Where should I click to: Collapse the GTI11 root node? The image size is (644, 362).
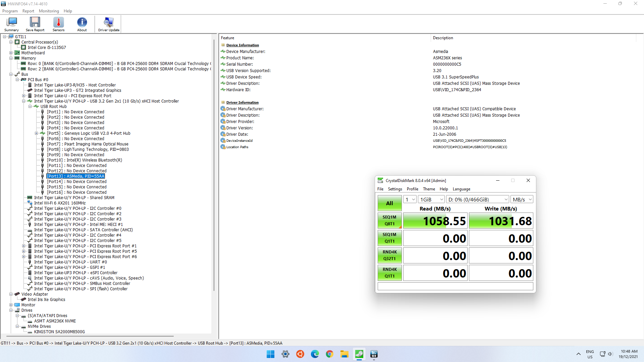point(5,37)
